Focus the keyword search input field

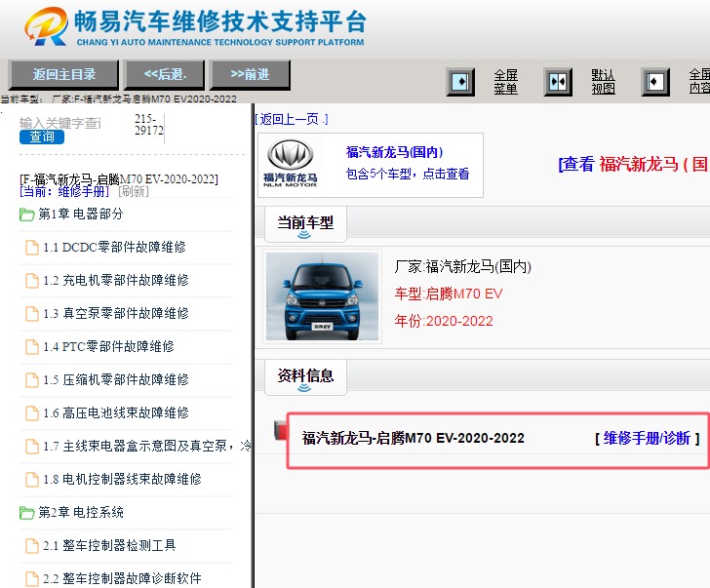pos(60,123)
